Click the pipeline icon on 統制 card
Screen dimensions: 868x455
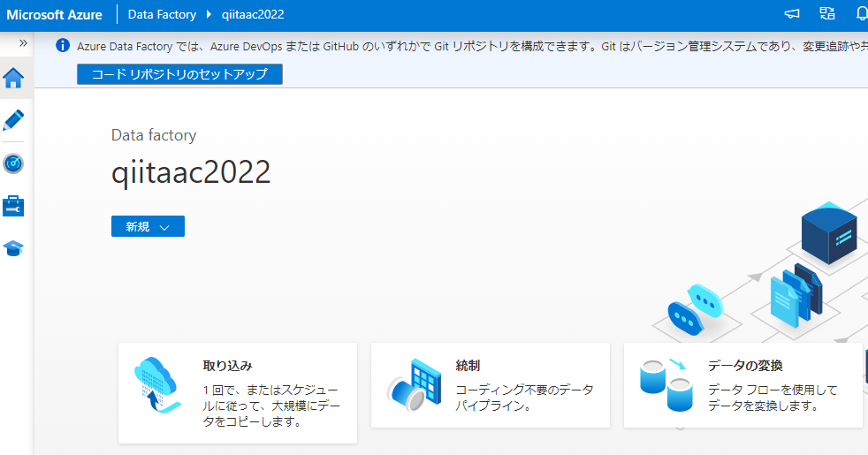tap(414, 385)
